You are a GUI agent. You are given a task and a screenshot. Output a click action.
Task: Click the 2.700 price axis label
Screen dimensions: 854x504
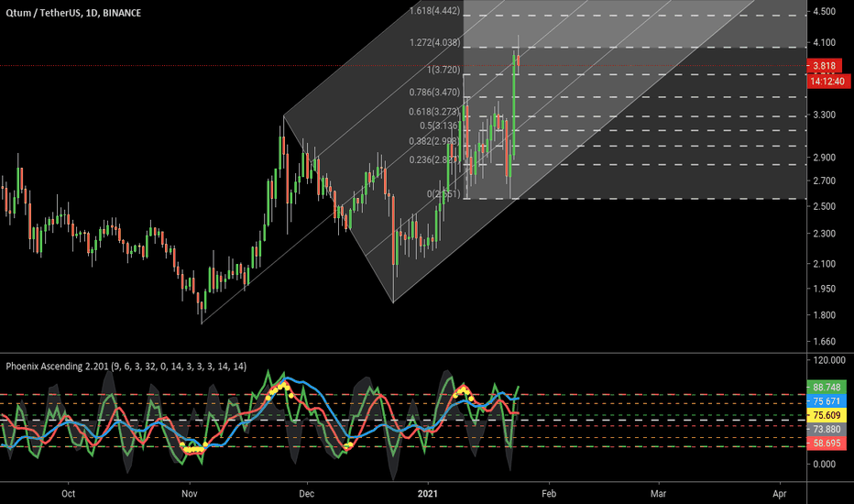(x=824, y=181)
